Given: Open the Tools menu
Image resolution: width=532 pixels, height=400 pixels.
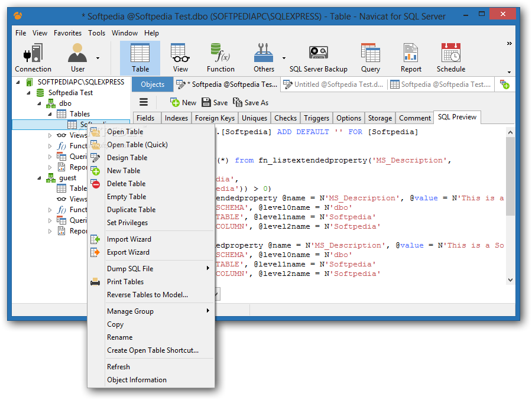Looking at the screenshot, I should point(97,33).
